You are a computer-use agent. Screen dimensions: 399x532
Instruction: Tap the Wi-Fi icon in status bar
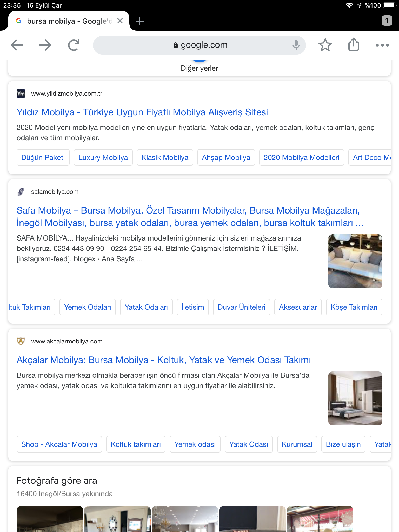pyautogui.click(x=349, y=5)
